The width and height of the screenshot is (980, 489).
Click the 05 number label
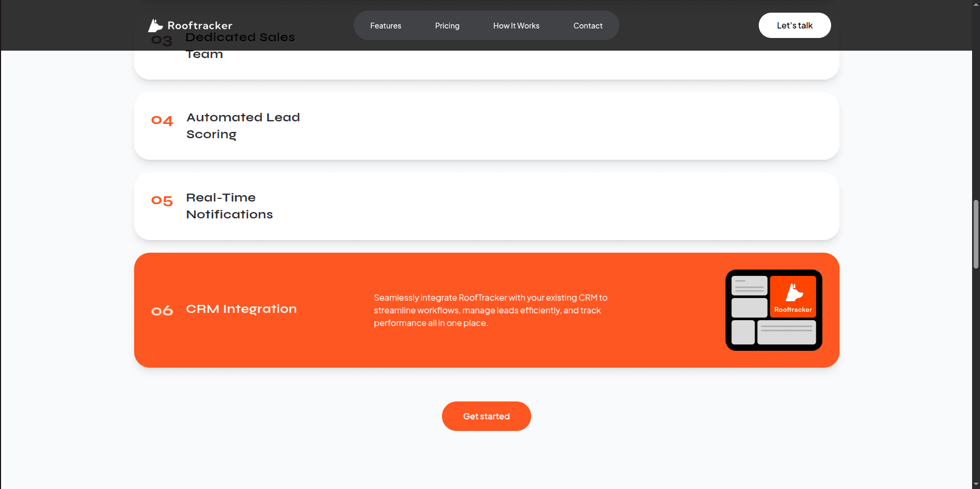tap(162, 201)
